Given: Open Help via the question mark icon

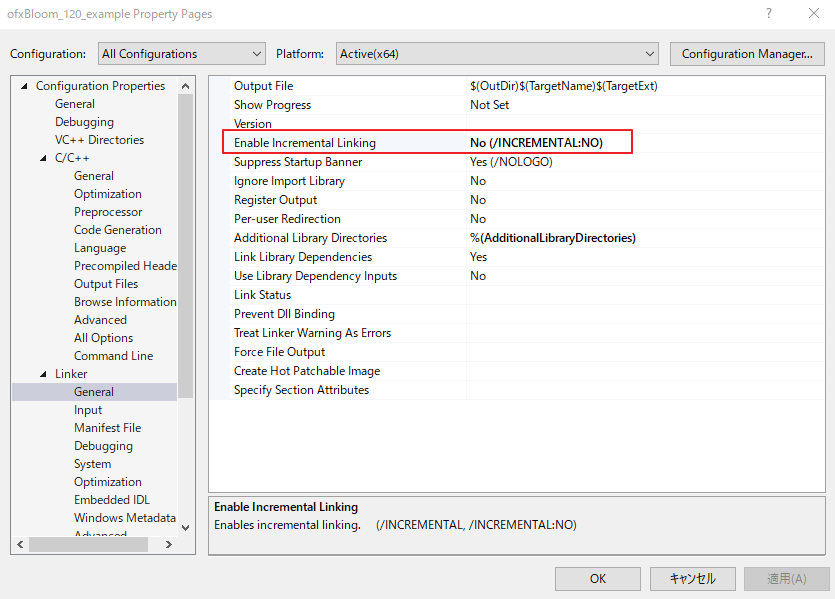Looking at the screenshot, I should point(768,14).
